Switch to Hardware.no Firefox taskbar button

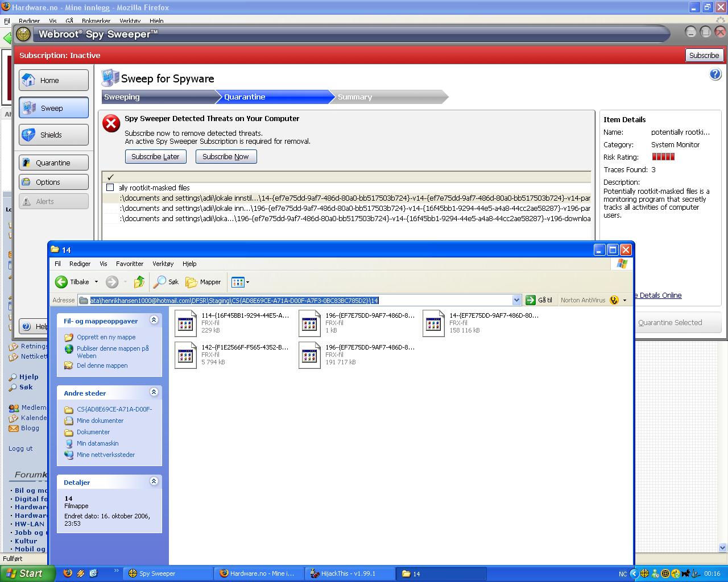click(259, 573)
